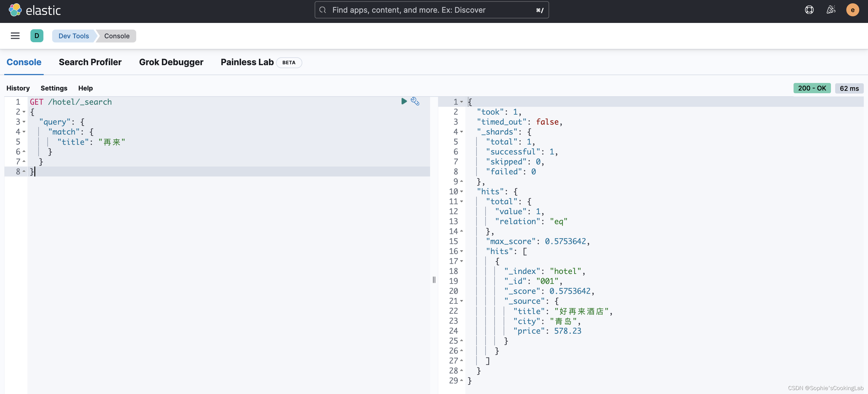The image size is (868, 394).
Task: Switch to the Grok Debugger tab
Action: [x=171, y=62]
